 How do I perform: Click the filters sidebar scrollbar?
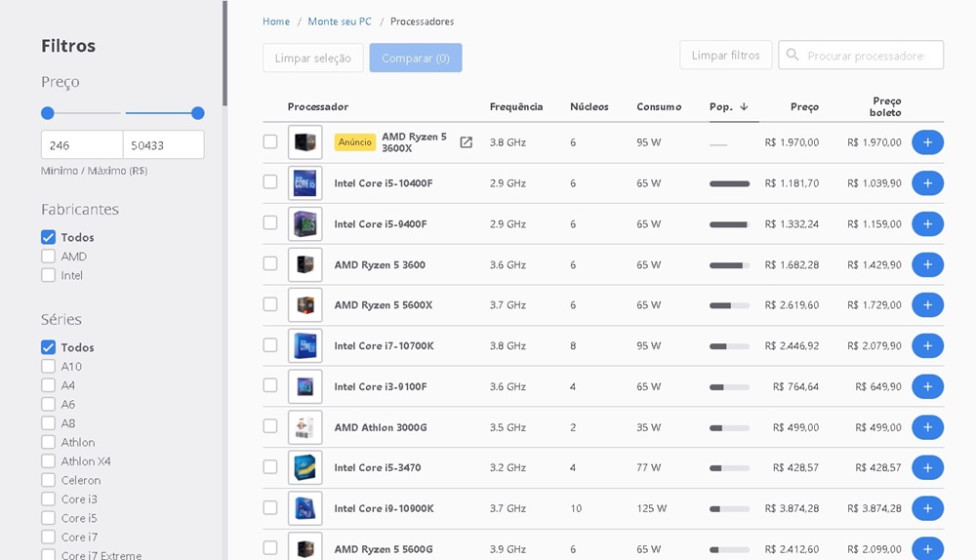(x=224, y=53)
